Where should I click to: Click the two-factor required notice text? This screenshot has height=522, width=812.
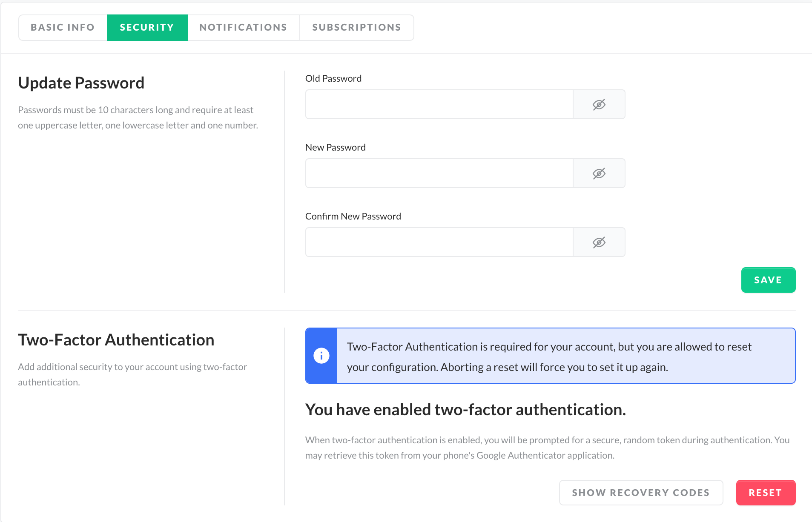(x=549, y=357)
